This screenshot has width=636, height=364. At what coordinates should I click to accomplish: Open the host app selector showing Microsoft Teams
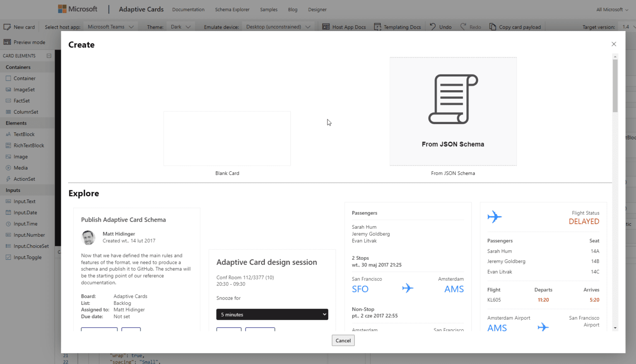pyautogui.click(x=111, y=26)
